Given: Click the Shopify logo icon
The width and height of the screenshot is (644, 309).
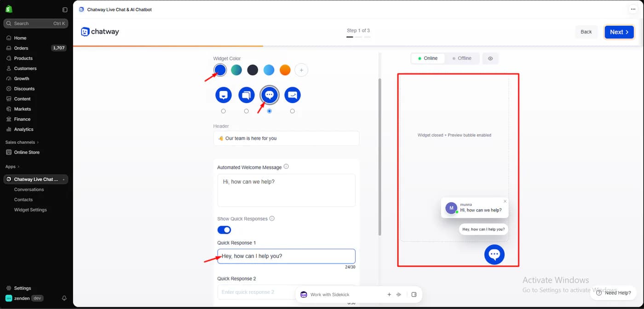Looking at the screenshot, I should [x=9, y=9].
